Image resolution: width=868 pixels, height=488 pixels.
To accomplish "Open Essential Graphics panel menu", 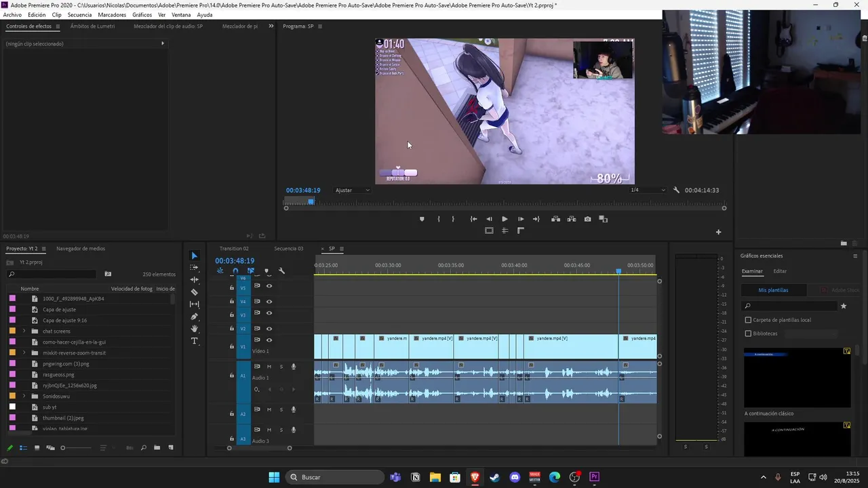I will click(x=855, y=256).
